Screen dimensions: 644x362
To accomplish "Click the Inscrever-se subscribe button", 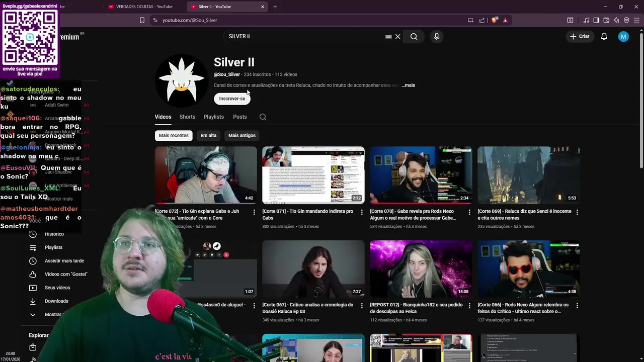I will pyautogui.click(x=232, y=99).
